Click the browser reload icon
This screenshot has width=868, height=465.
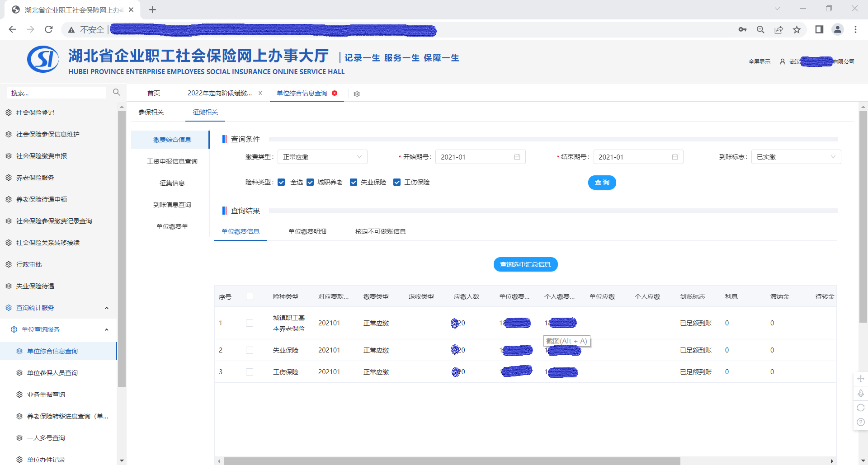pos(49,29)
